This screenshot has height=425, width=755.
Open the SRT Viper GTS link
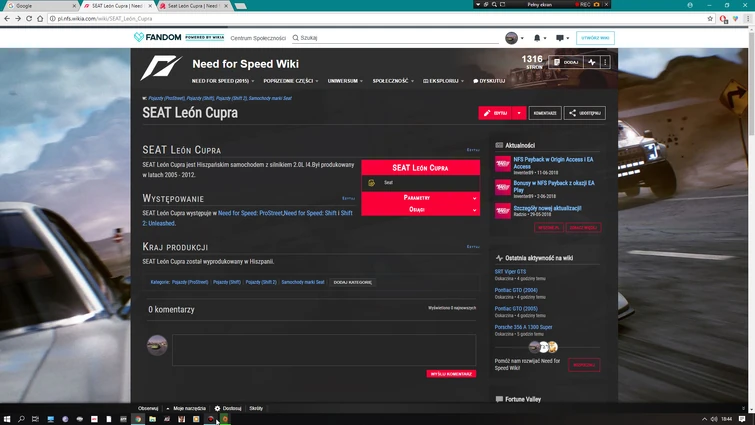510,271
